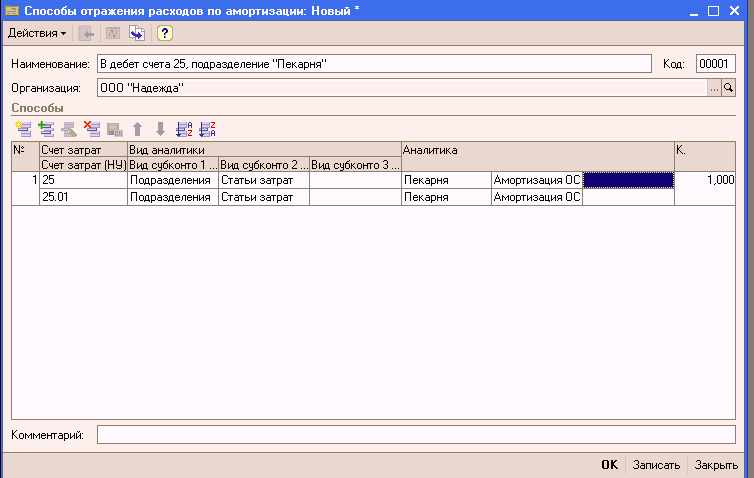Click the Код field containing 00001
Screen dimensions: 754x478
(x=715, y=64)
